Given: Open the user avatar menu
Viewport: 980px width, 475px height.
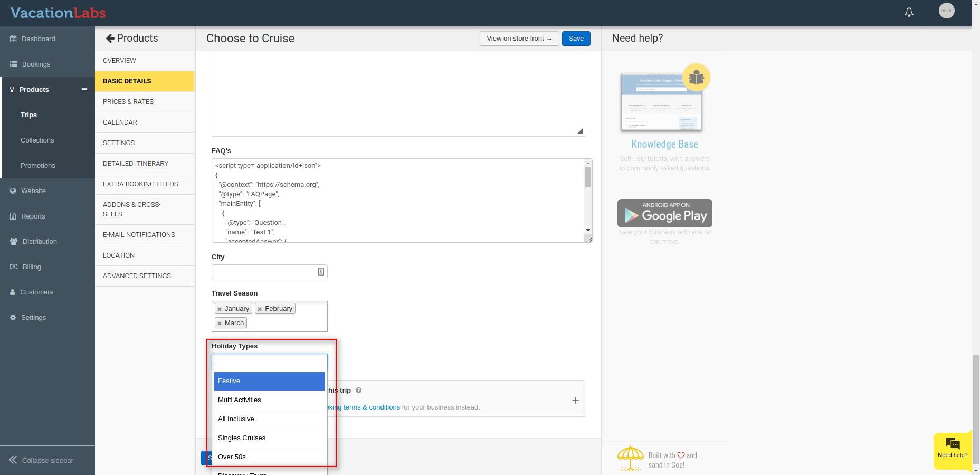Looking at the screenshot, I should [x=946, y=11].
